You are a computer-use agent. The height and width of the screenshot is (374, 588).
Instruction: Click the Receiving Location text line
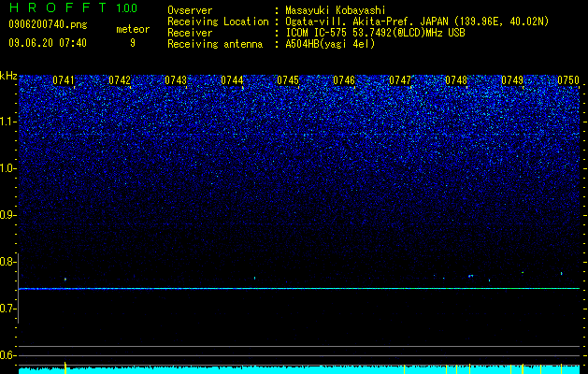(358, 22)
